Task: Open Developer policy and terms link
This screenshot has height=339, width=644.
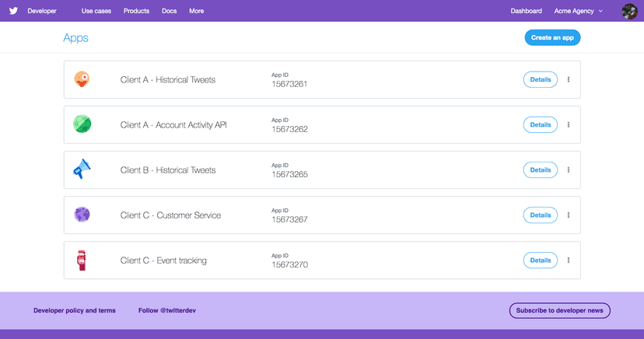Action: click(x=75, y=311)
